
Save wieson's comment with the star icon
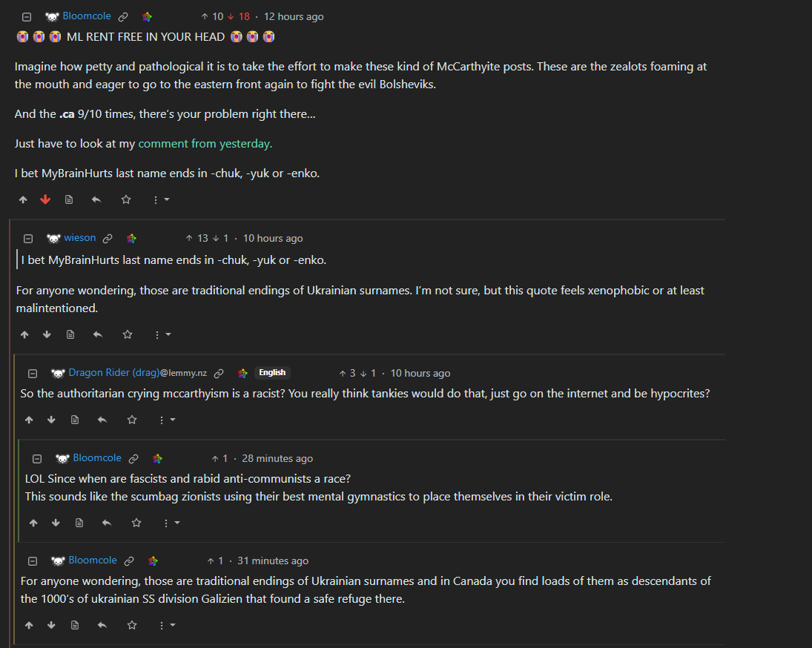pyautogui.click(x=128, y=334)
